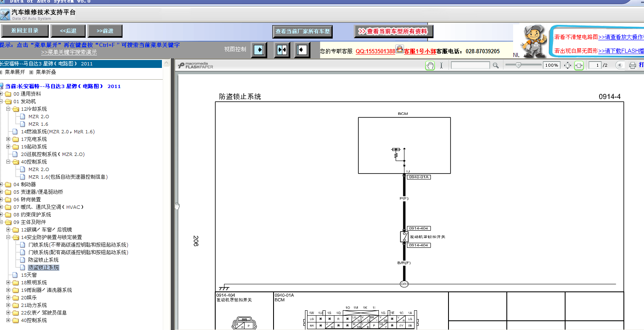Expand the 19雨刮器/清洗器系统 node

8,290
